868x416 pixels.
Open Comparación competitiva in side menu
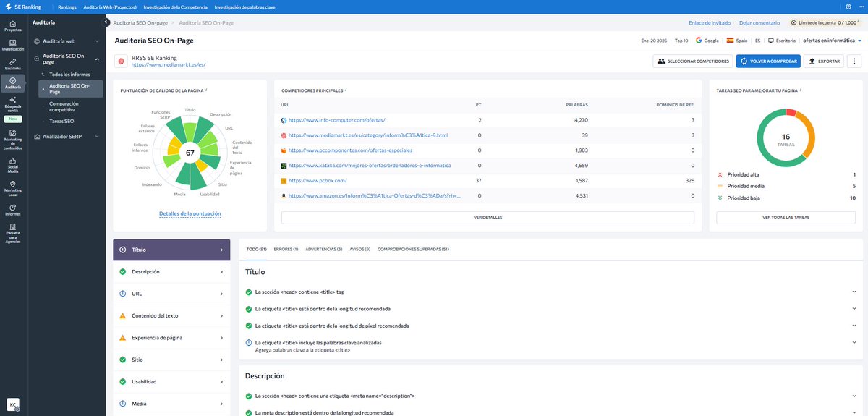click(x=69, y=106)
